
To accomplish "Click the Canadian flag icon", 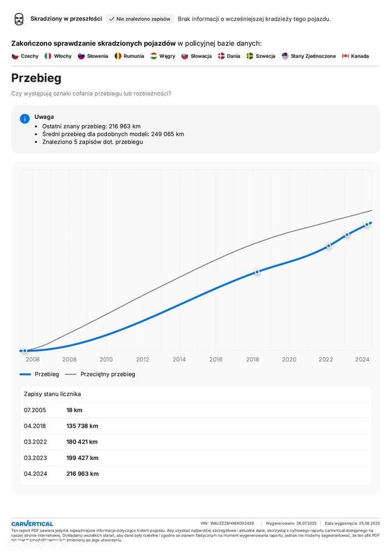I will (345, 56).
